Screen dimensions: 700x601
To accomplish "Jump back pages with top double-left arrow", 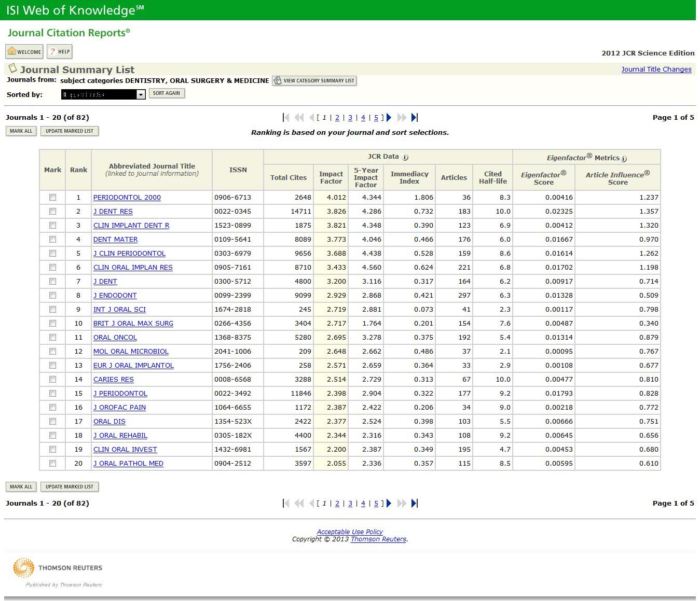I will [x=299, y=118].
